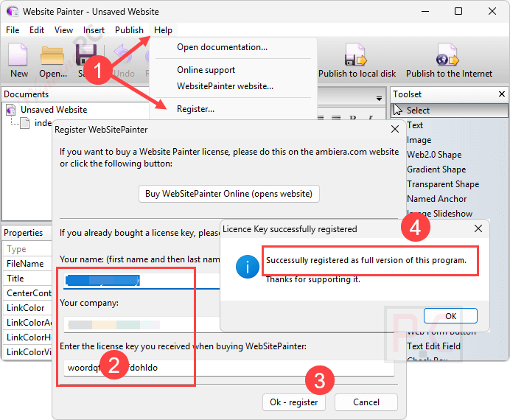The height and width of the screenshot is (420, 510).
Task: Click the Publish to the Internet icon
Action: point(447,55)
